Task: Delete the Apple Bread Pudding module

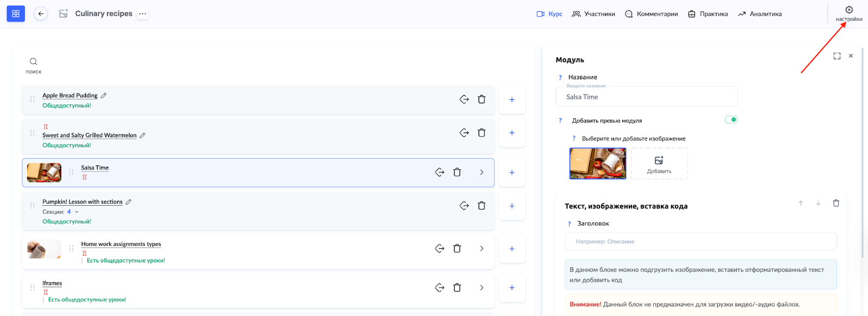Action: [481, 99]
